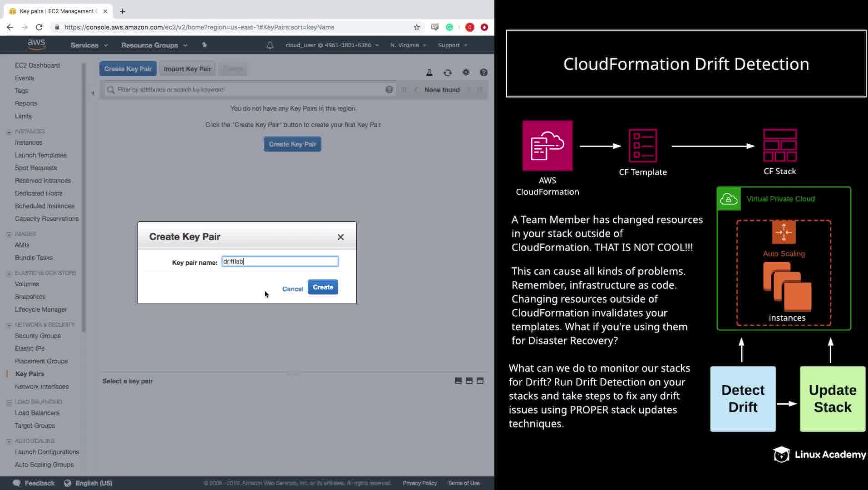Open a new browser tab
This screenshot has width=868, height=490.
coord(123,11)
